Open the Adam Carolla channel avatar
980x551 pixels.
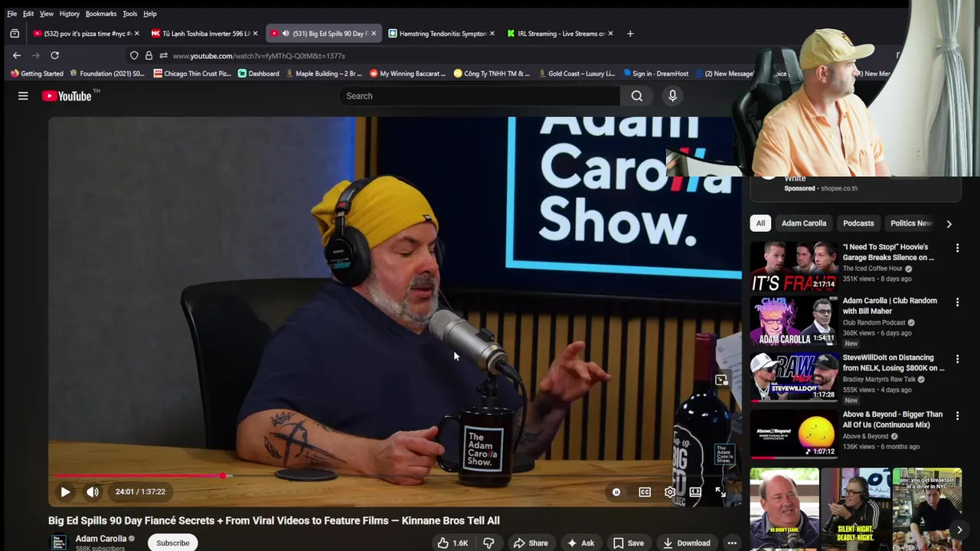click(x=58, y=543)
